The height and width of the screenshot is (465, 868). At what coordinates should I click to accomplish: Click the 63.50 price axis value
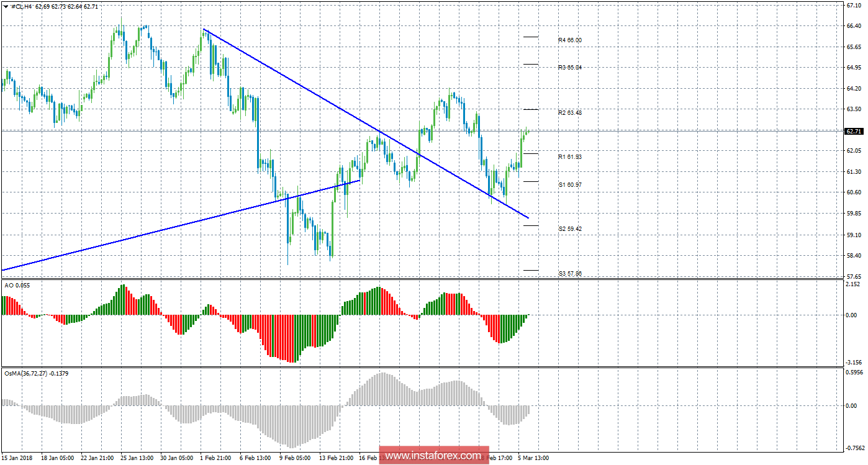[853, 109]
